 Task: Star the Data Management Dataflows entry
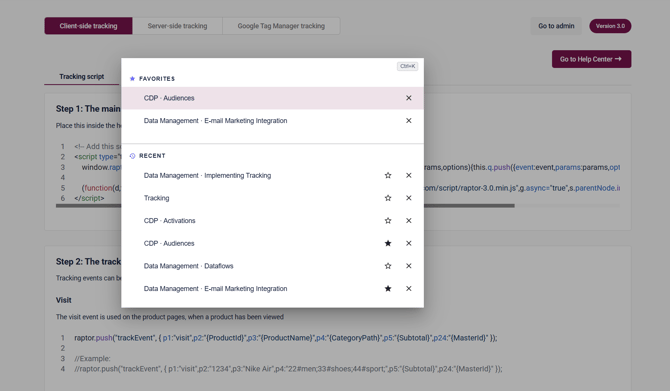[x=388, y=266]
